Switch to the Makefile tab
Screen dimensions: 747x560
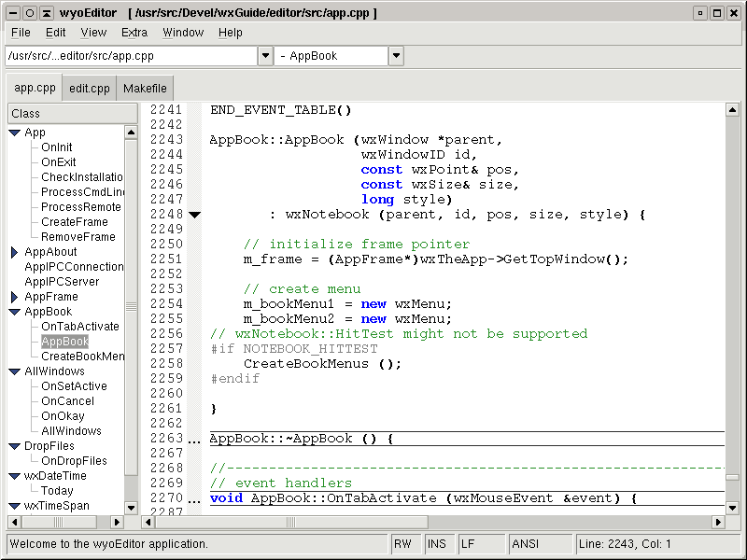click(145, 89)
